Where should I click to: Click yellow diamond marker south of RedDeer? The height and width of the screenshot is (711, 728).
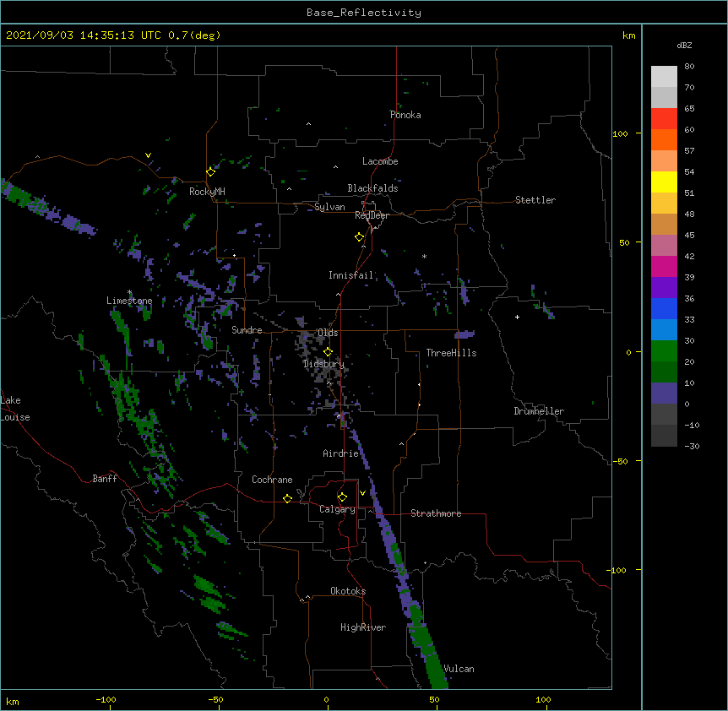tap(359, 237)
